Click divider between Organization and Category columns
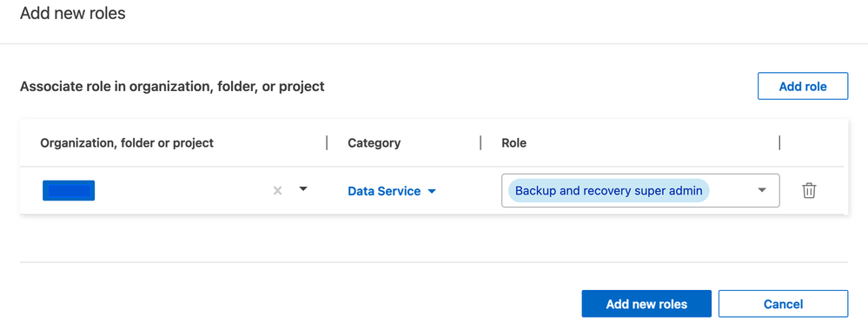Screen dimensions: 868x329 (x=328, y=143)
